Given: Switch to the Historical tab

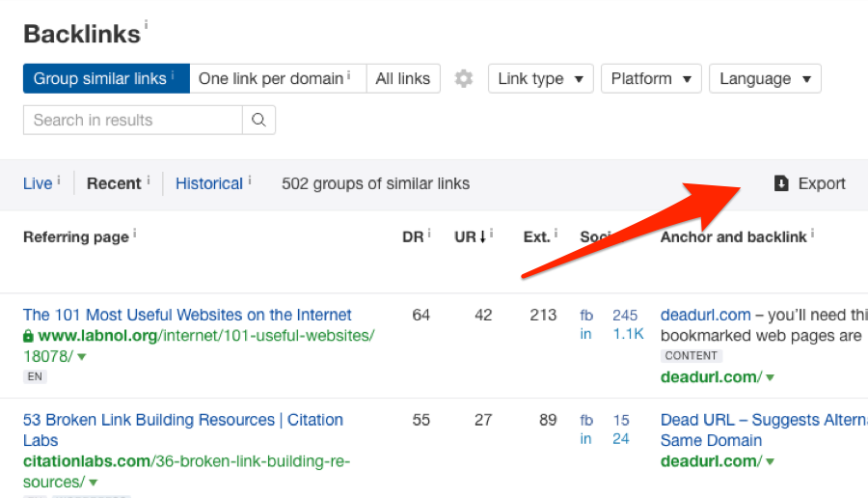Looking at the screenshot, I should (209, 183).
